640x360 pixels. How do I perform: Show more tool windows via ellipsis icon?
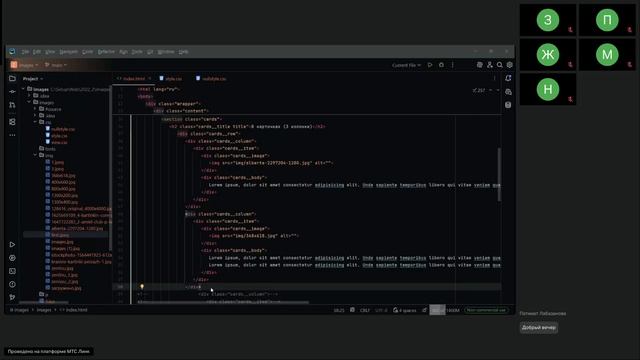[x=12, y=135]
